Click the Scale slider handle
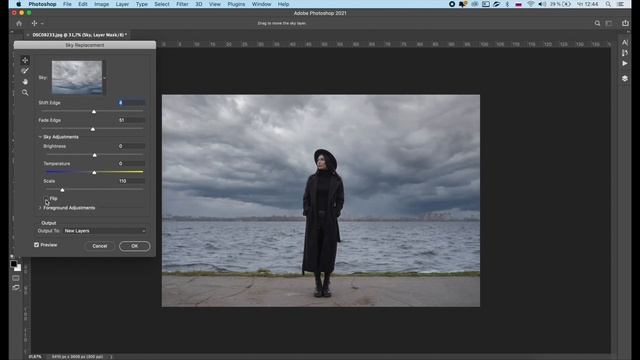 point(62,190)
